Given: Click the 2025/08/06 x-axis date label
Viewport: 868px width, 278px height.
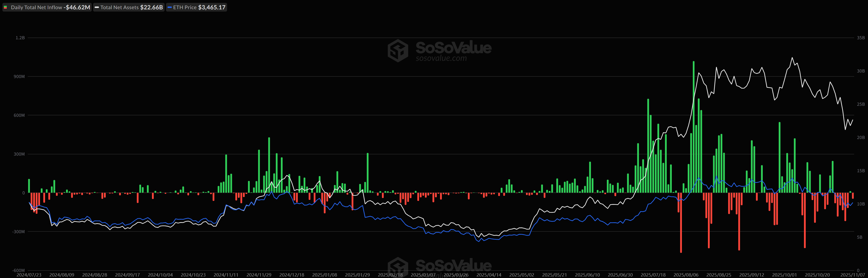Looking at the screenshot, I should coord(686,275).
